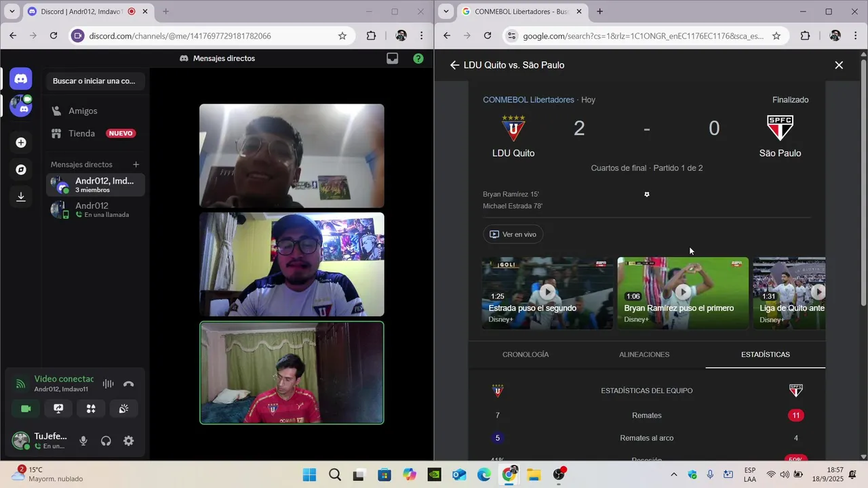Viewport: 868px width, 488px height.
Task: Expand tab search dropdown in Discord window
Action: (12, 12)
